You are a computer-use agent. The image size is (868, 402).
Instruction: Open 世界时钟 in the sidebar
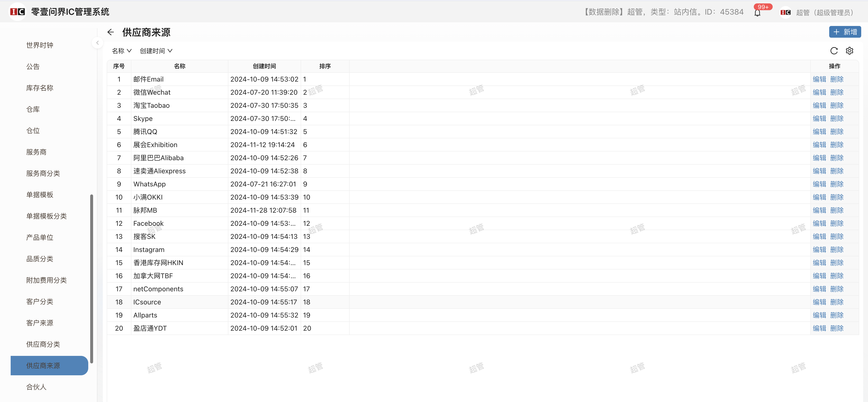pos(40,45)
